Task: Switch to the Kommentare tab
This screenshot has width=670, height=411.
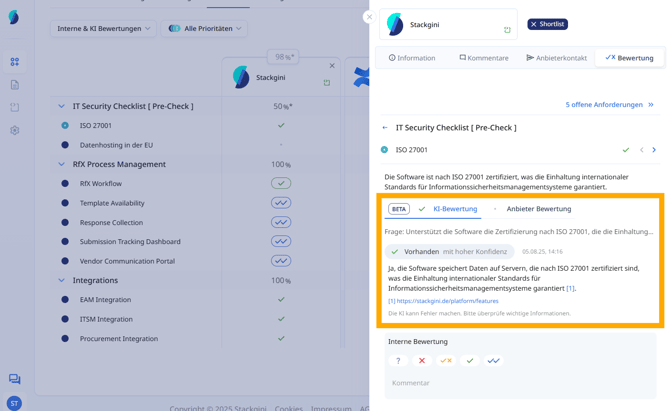Action: click(484, 58)
